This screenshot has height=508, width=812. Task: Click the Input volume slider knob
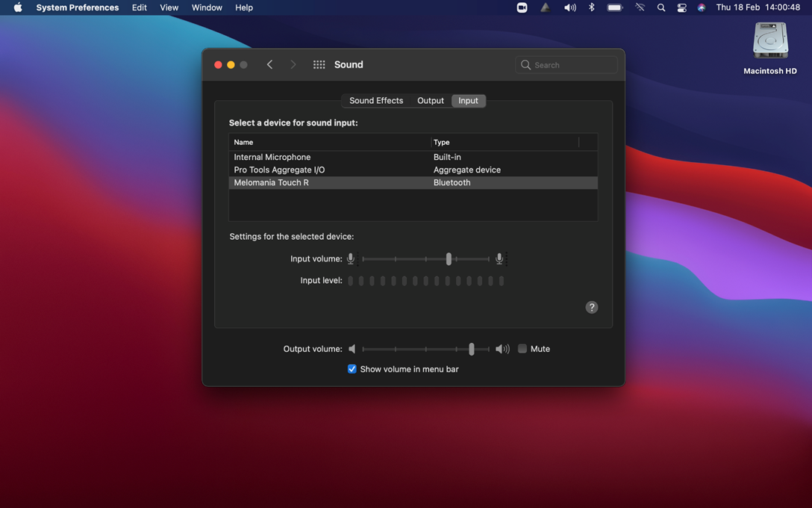pyautogui.click(x=449, y=258)
